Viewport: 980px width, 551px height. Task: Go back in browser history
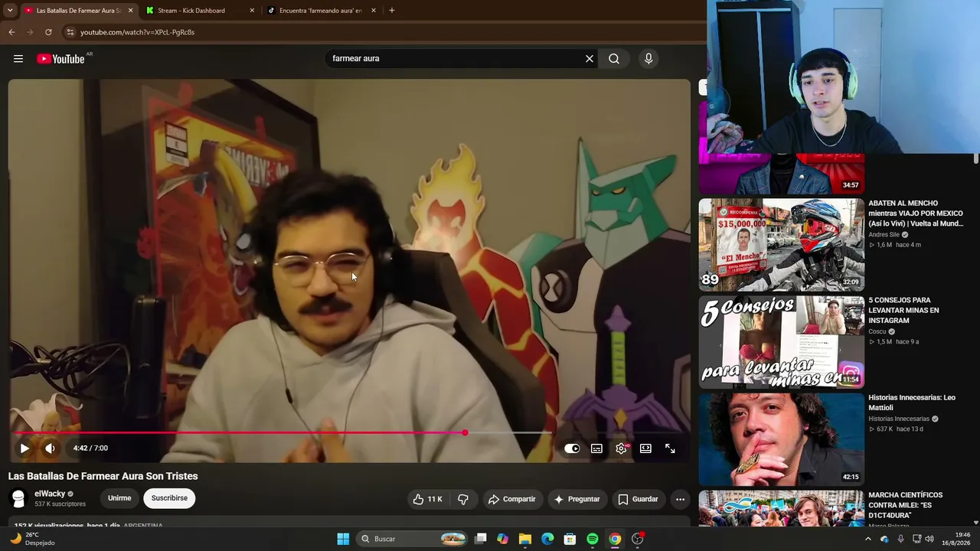coord(11,32)
